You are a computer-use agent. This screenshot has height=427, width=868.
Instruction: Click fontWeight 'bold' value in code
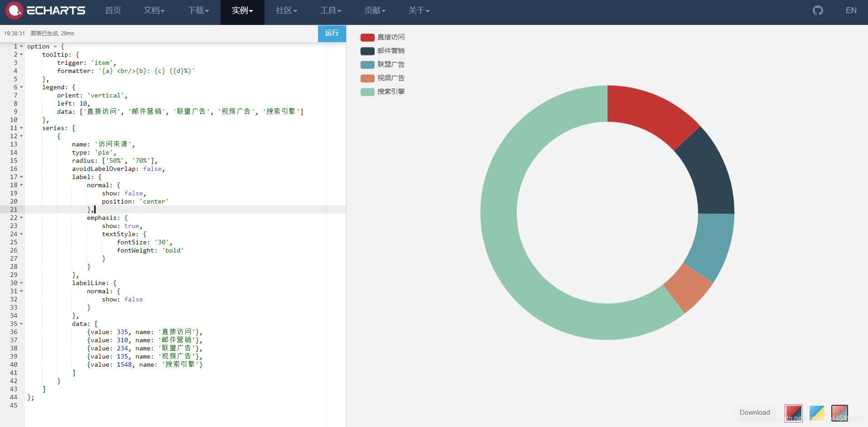[173, 250]
